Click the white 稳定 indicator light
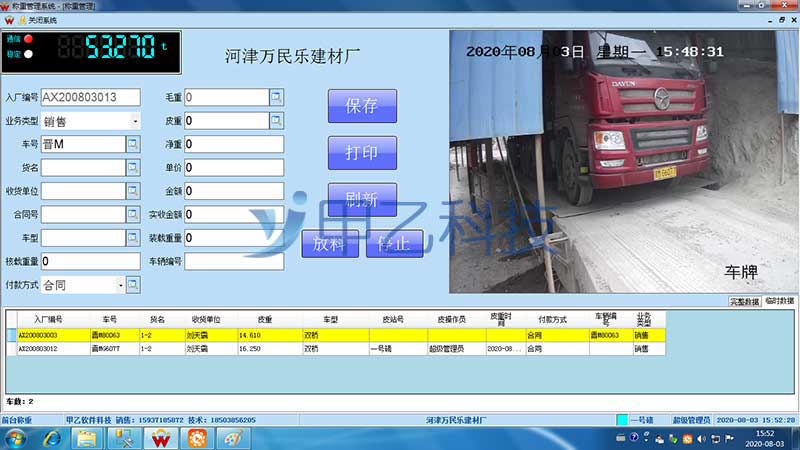The image size is (800, 450). (27, 54)
